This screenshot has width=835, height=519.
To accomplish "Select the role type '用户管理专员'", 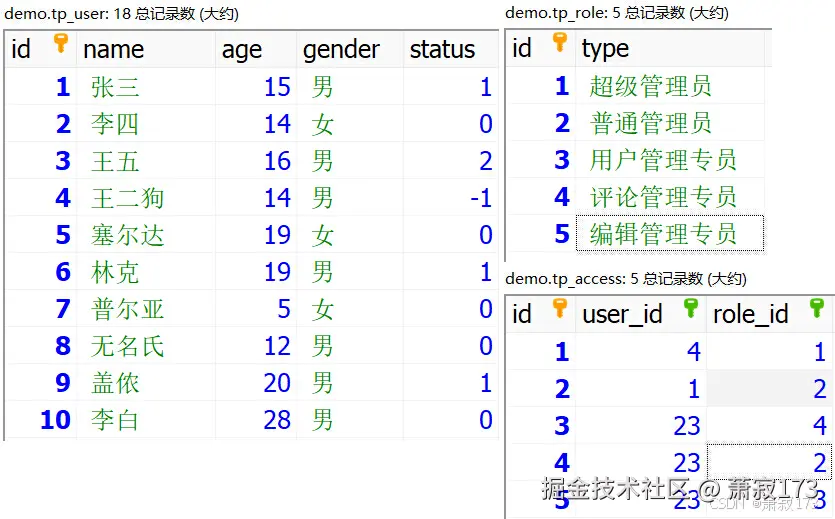I will (x=670, y=160).
